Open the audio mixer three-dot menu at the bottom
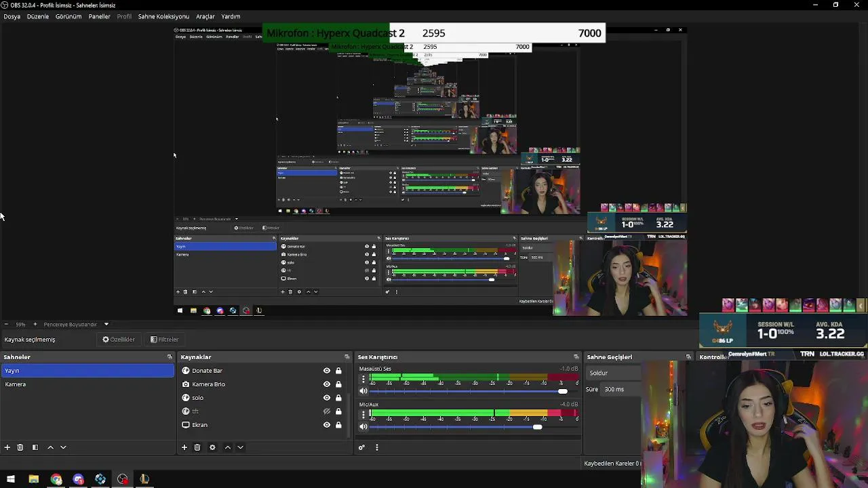 pyautogui.click(x=376, y=447)
